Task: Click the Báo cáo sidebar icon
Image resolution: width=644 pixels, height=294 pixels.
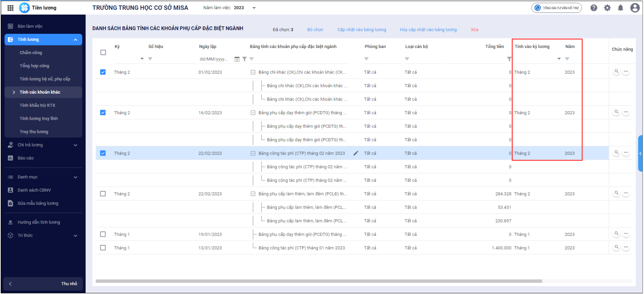Action: 10,158
